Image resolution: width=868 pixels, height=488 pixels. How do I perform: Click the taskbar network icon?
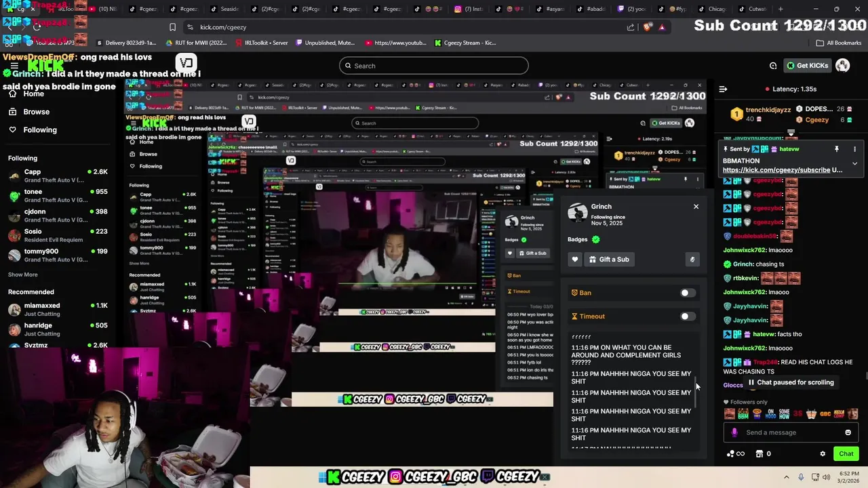[814, 477]
